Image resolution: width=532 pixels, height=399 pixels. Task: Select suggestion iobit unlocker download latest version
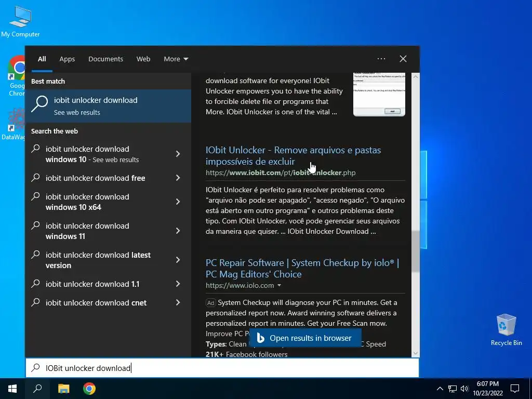coord(98,260)
